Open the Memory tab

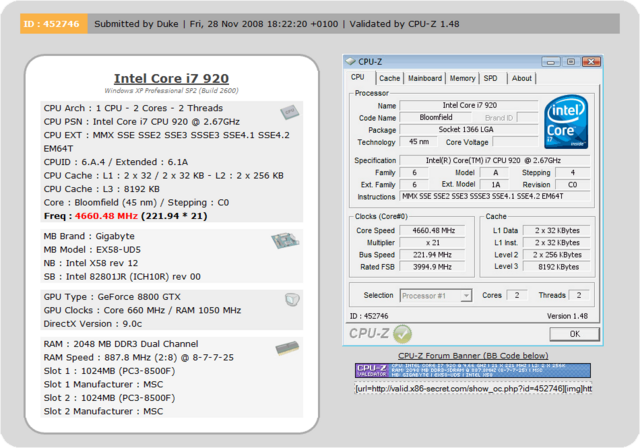click(462, 78)
